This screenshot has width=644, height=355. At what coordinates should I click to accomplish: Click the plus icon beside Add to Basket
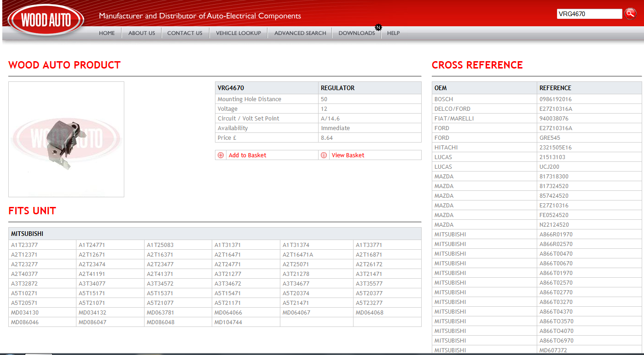click(221, 155)
